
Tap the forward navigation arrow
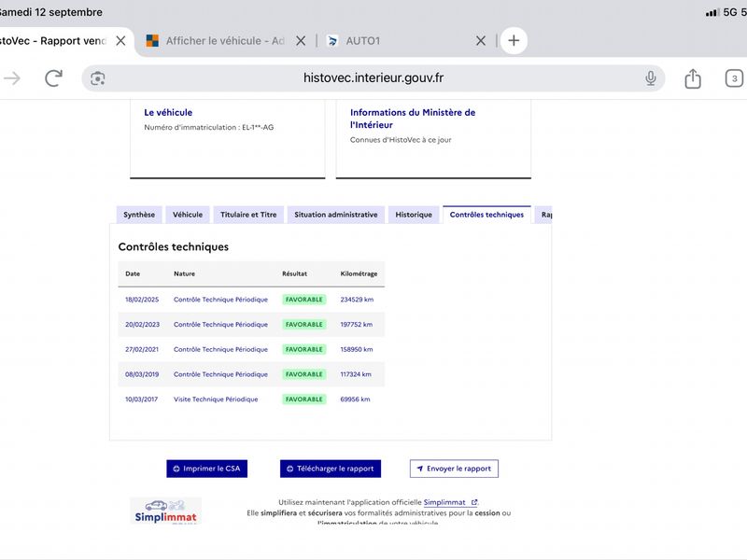pos(12,78)
